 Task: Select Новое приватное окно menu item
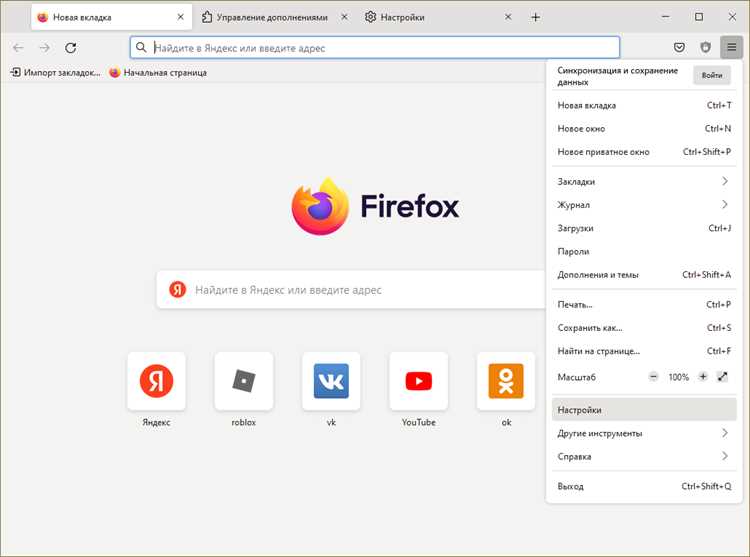coord(644,152)
